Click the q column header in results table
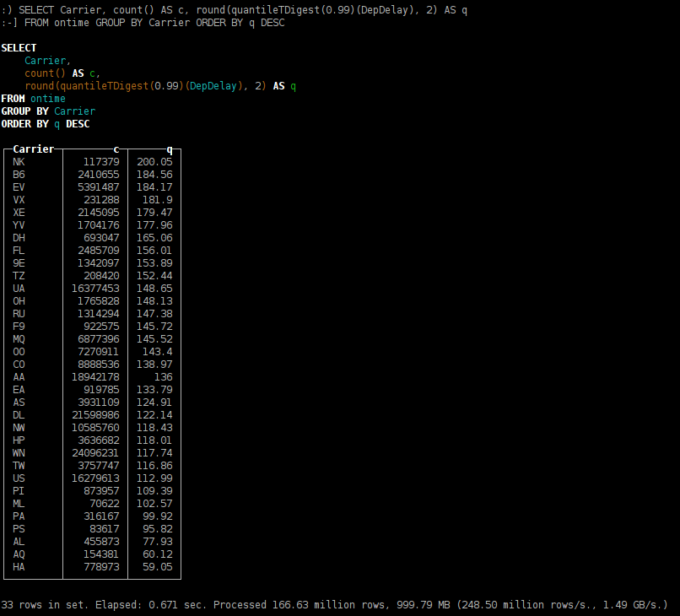 [x=170, y=149]
